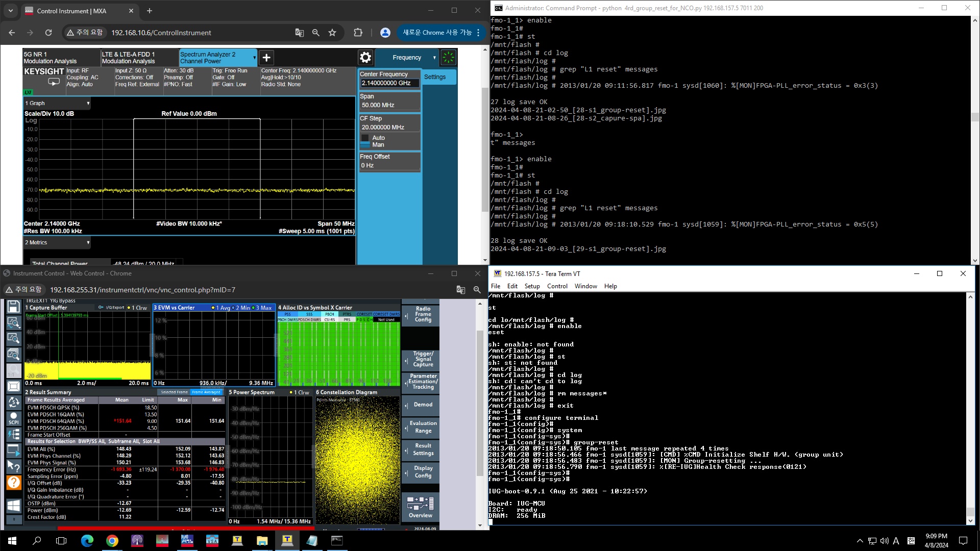Screen dimensions: 980x551
Task: Open Keysight gear settings icon
Action: pos(365,58)
